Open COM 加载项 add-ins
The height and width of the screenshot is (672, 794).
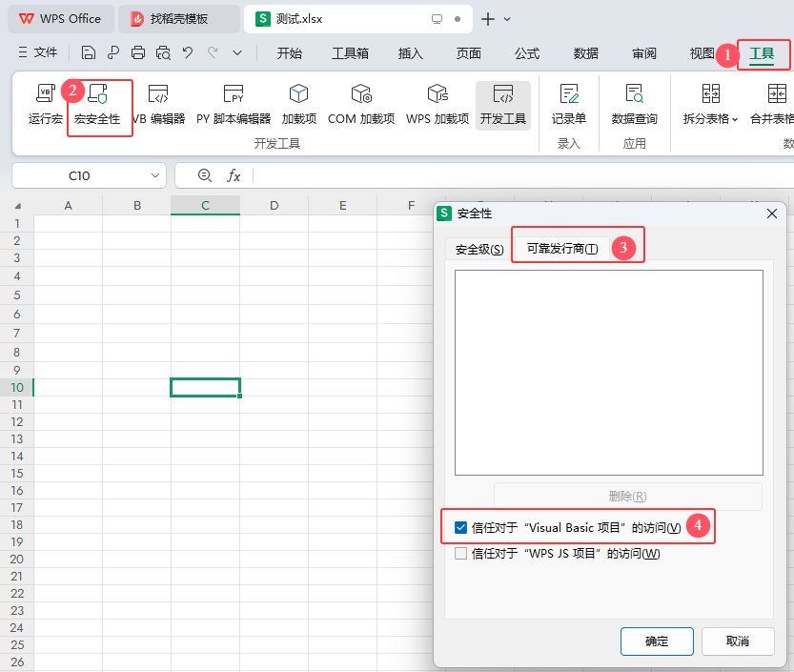(360, 94)
